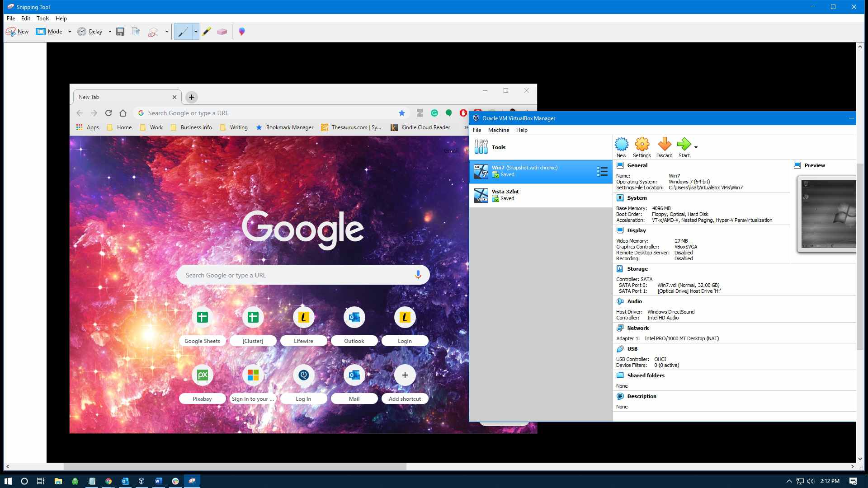Click the bookmark star in Chrome's address bar

tap(401, 113)
